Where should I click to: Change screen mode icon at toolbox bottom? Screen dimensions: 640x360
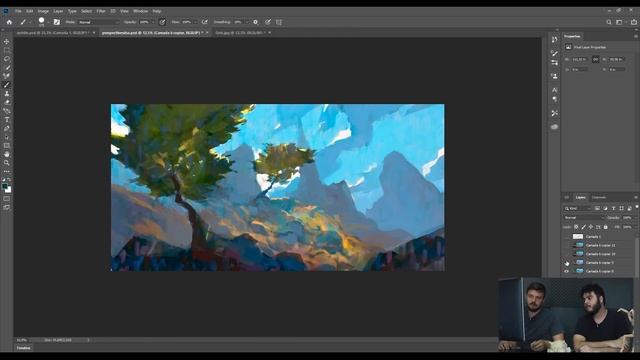pos(7,207)
